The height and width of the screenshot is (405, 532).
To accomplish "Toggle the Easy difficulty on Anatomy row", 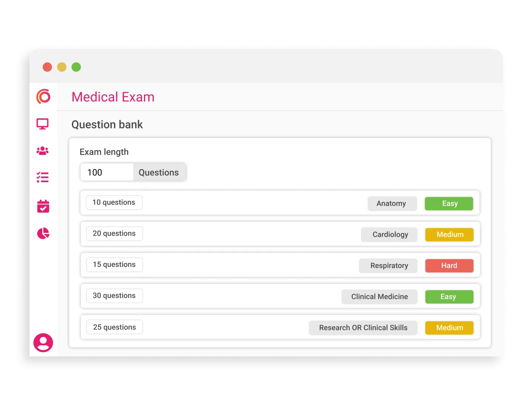I will [x=449, y=203].
